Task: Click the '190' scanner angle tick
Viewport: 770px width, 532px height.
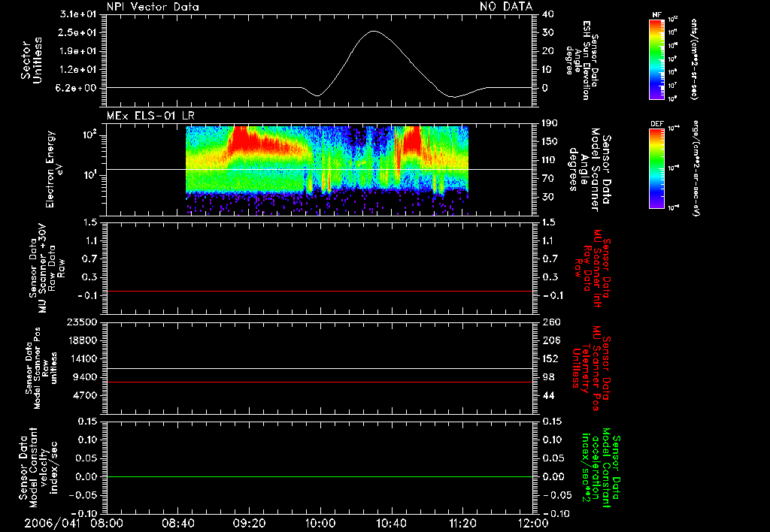Action: tap(550, 123)
